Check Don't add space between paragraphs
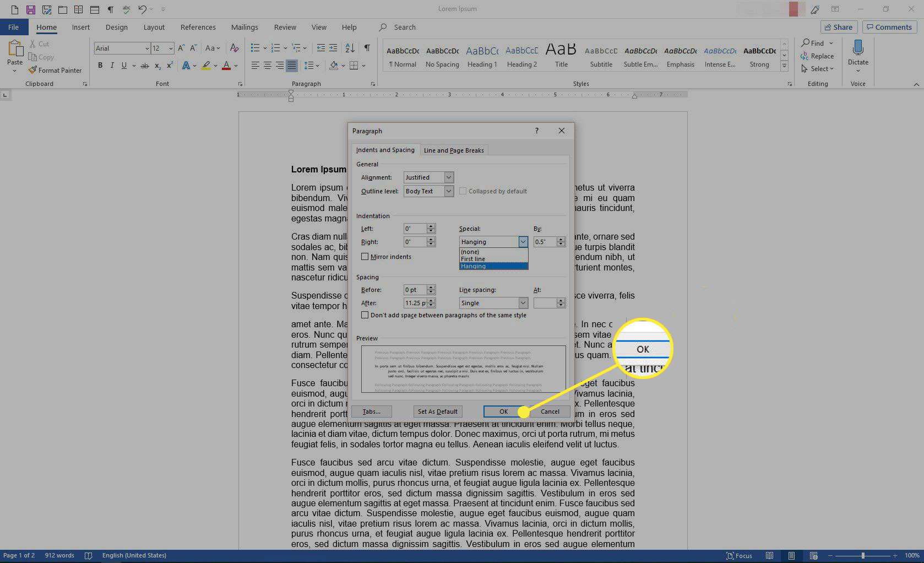924x563 pixels. coord(365,315)
